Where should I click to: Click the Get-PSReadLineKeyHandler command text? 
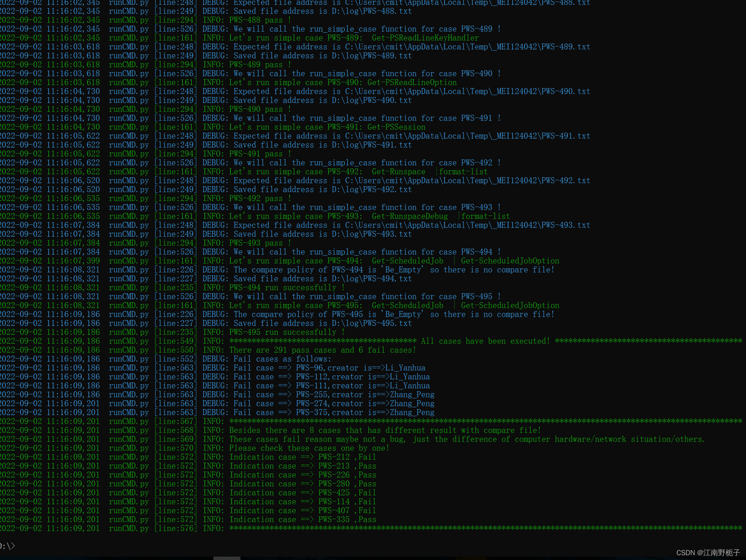click(425, 38)
